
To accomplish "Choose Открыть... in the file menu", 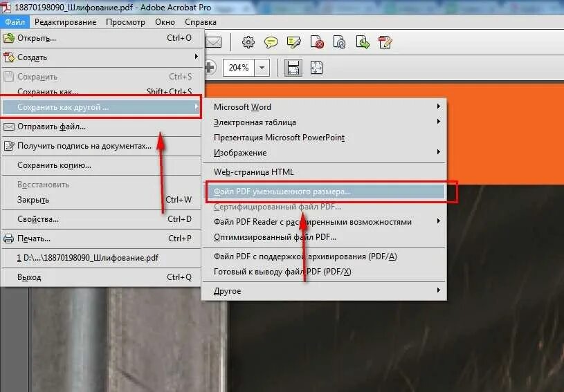I will tap(102, 38).
